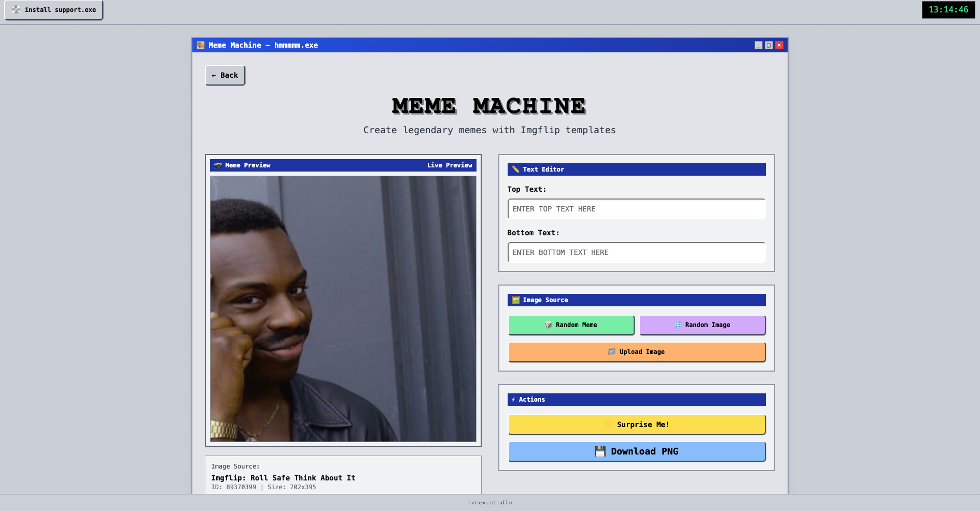
Task: Open the install support.exe taskbar item
Action: 54,10
